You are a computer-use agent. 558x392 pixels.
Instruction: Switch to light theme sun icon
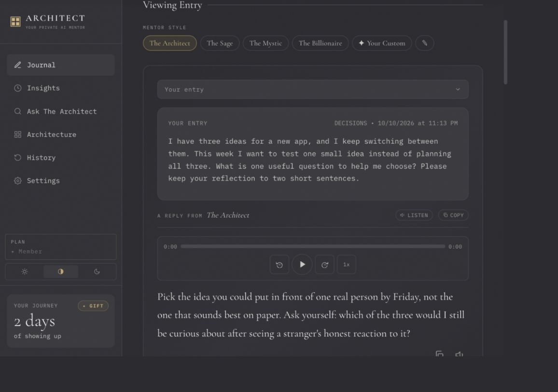(x=25, y=271)
